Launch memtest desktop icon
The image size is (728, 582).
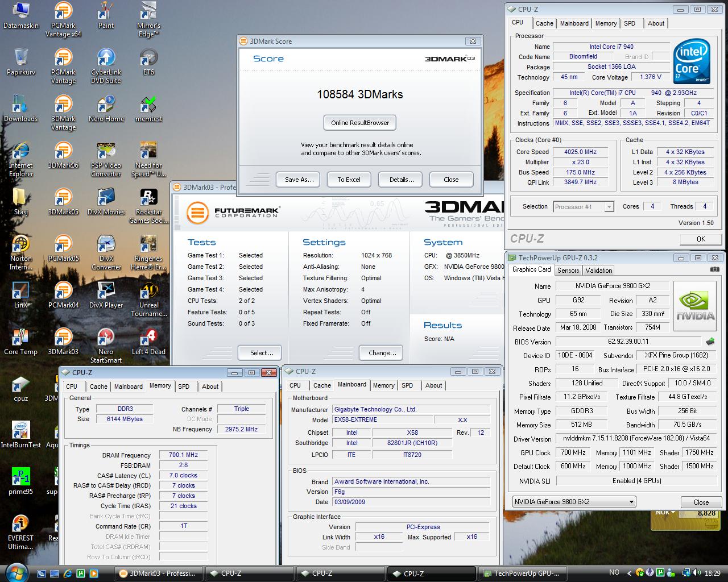(x=148, y=109)
